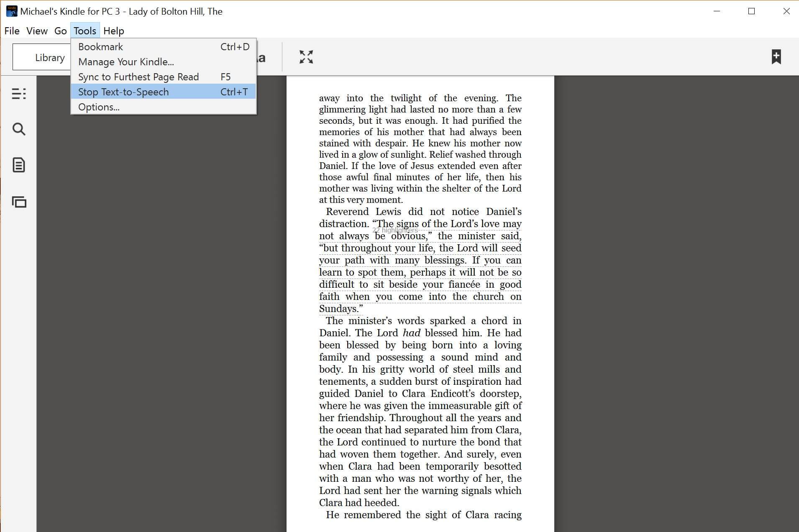Viewport: 799px width, 532px height.
Task: Open the View menu
Action: tap(37, 31)
